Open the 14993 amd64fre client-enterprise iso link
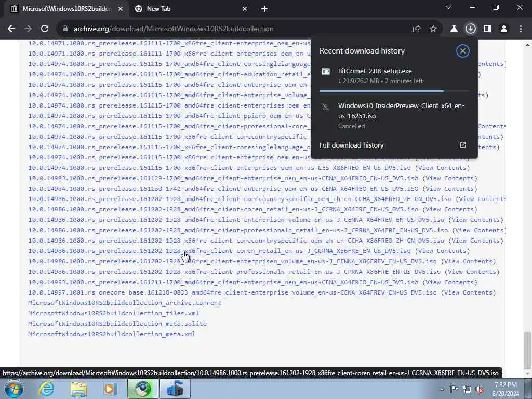This screenshot has height=399, width=532. [x=223, y=282]
